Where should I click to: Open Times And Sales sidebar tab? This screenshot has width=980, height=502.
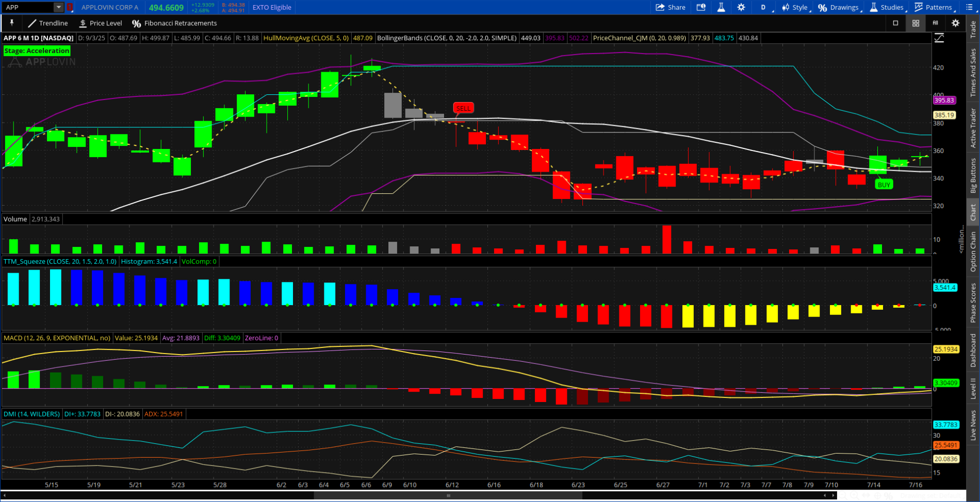[973, 72]
